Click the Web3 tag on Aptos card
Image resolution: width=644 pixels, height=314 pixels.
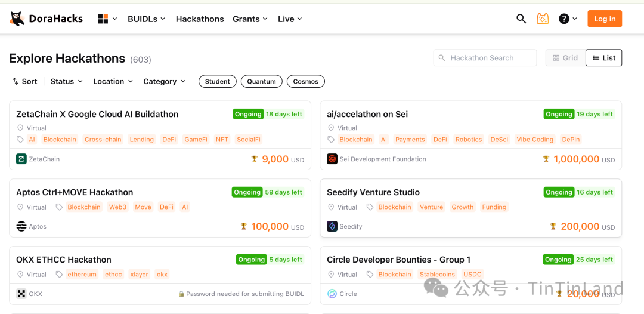[117, 207]
